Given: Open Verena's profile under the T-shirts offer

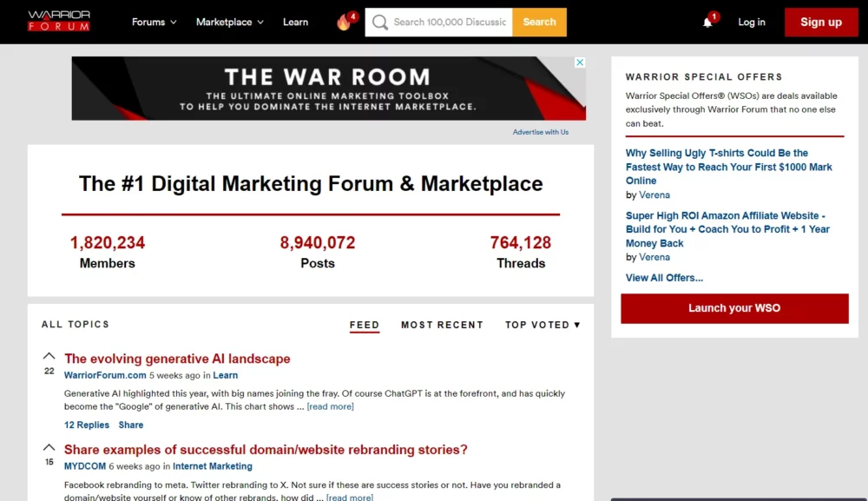Looking at the screenshot, I should click(654, 194).
